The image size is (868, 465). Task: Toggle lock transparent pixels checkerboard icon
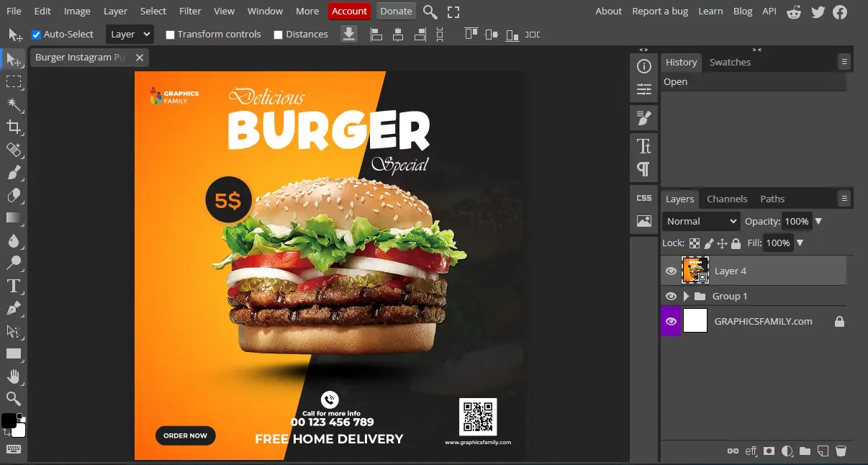[x=695, y=243]
